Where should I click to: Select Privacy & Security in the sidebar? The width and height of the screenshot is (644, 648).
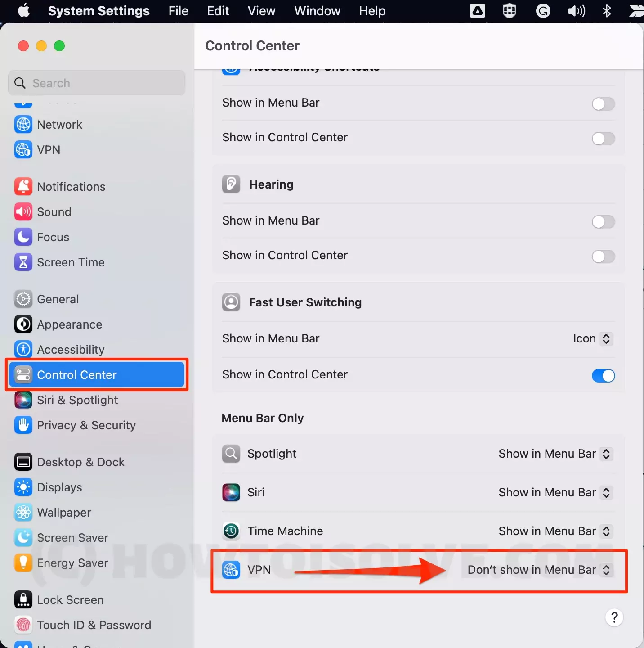coord(23,425)
